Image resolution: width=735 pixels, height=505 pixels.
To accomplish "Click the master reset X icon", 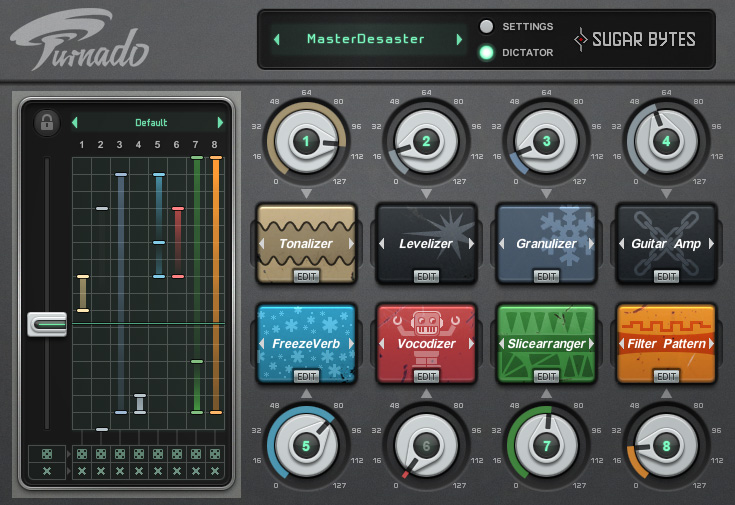I will coord(46,471).
